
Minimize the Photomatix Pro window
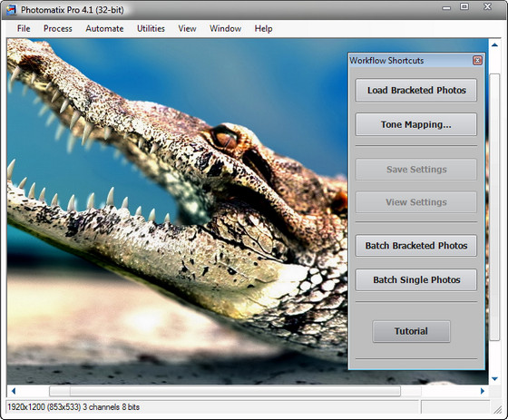click(x=446, y=7)
